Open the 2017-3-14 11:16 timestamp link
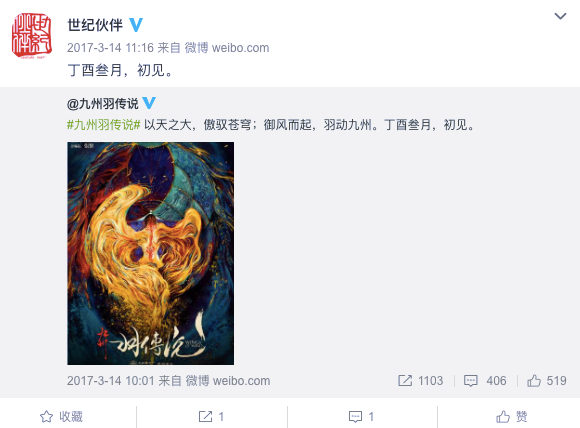Screen dimensions: 580x428 click(110, 48)
